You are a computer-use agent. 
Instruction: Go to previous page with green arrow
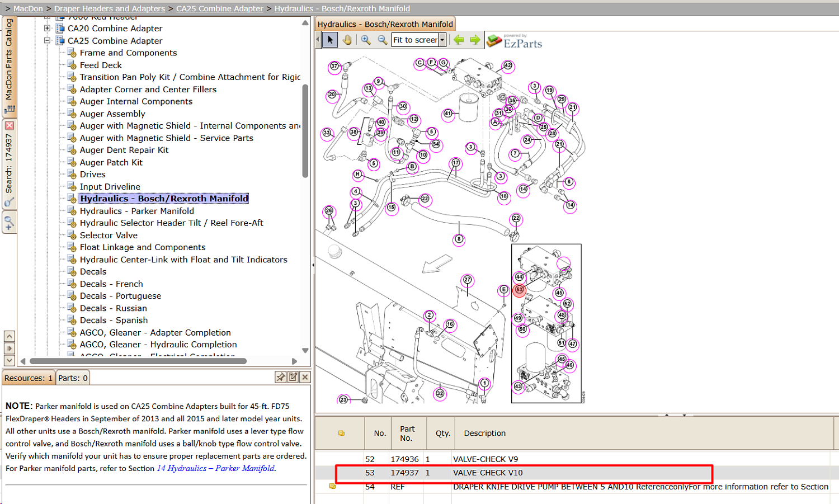click(459, 40)
